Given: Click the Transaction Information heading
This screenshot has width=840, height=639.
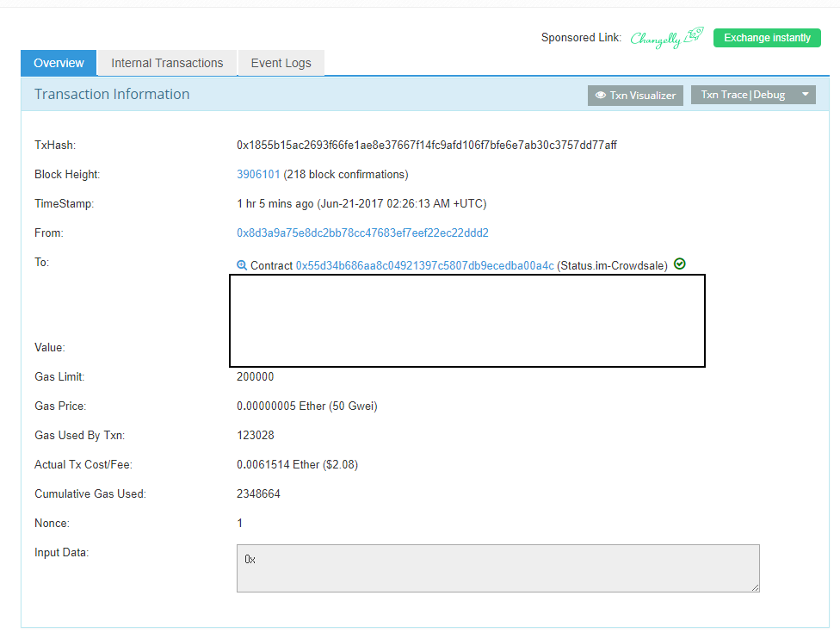Looking at the screenshot, I should click(x=112, y=95).
